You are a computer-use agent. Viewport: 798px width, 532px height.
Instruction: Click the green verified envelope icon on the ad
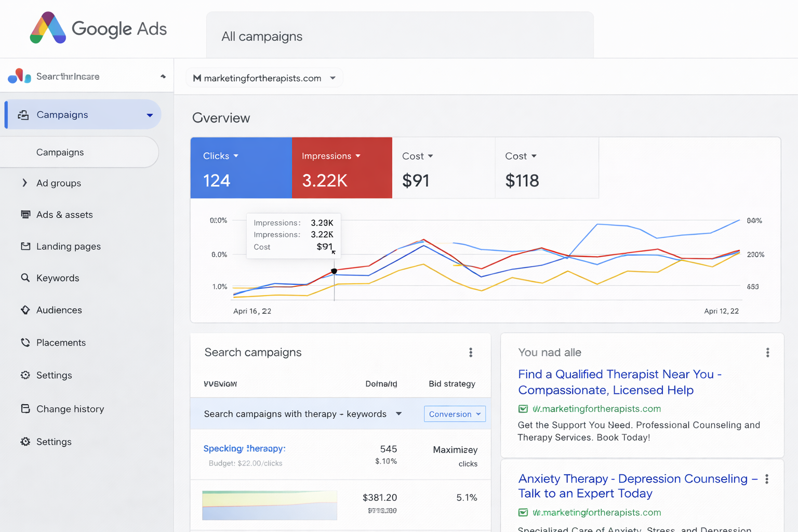[523, 409]
